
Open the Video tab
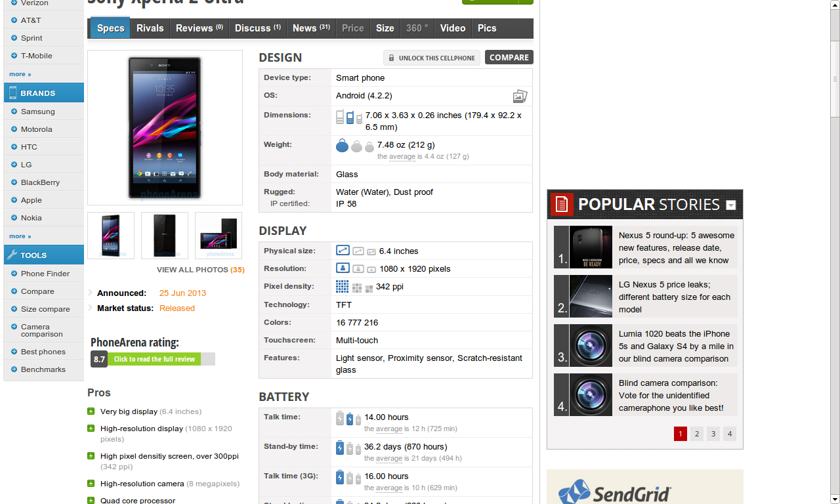(x=453, y=28)
